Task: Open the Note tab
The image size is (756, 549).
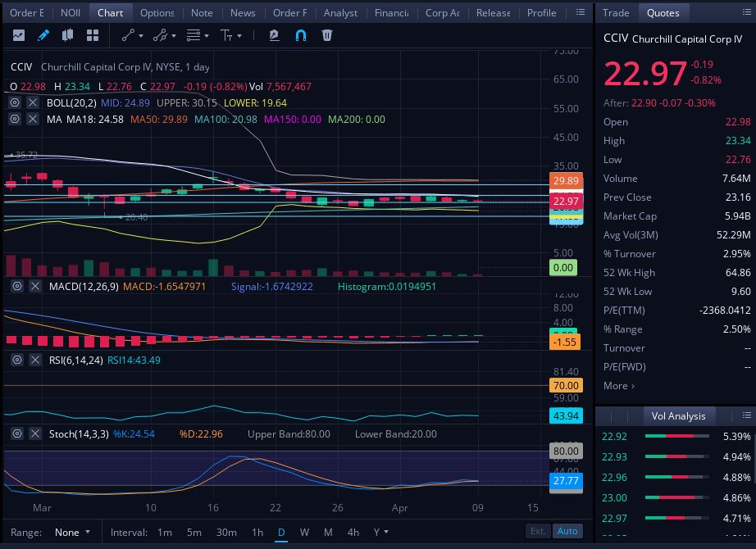Action: pos(202,13)
